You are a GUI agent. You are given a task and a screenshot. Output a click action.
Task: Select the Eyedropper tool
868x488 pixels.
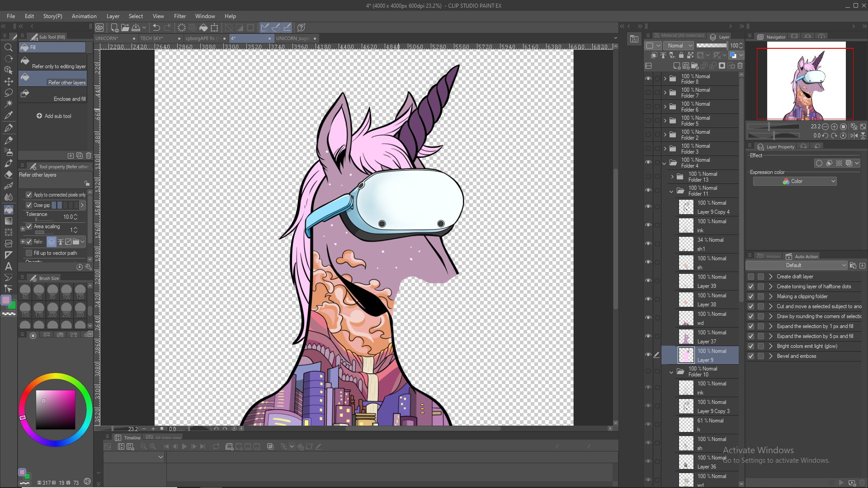[x=8, y=116]
